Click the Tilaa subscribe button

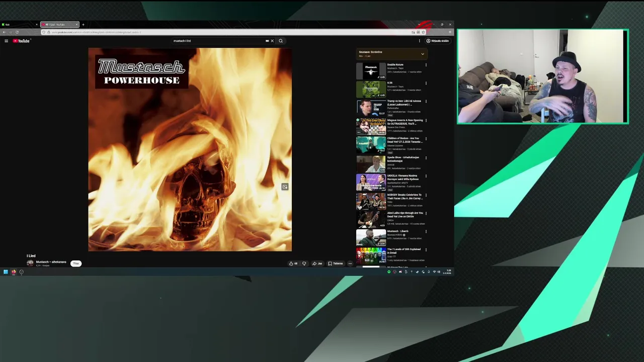coord(76,263)
